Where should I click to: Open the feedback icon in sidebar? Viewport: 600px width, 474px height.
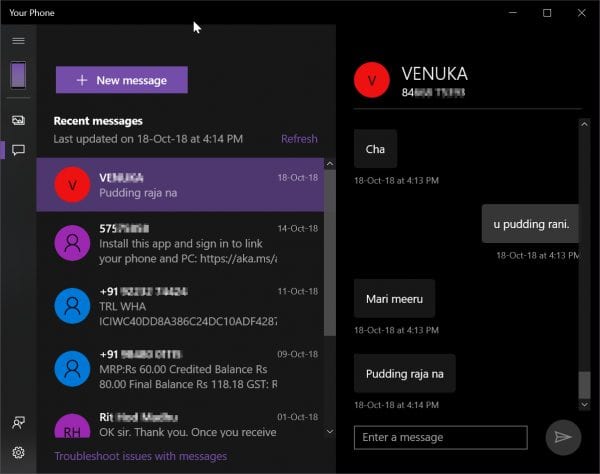coord(18,424)
